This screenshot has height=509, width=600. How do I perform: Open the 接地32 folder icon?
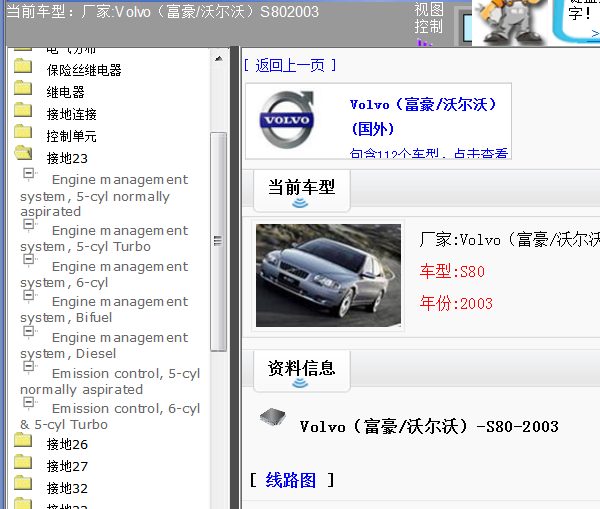click(x=23, y=483)
